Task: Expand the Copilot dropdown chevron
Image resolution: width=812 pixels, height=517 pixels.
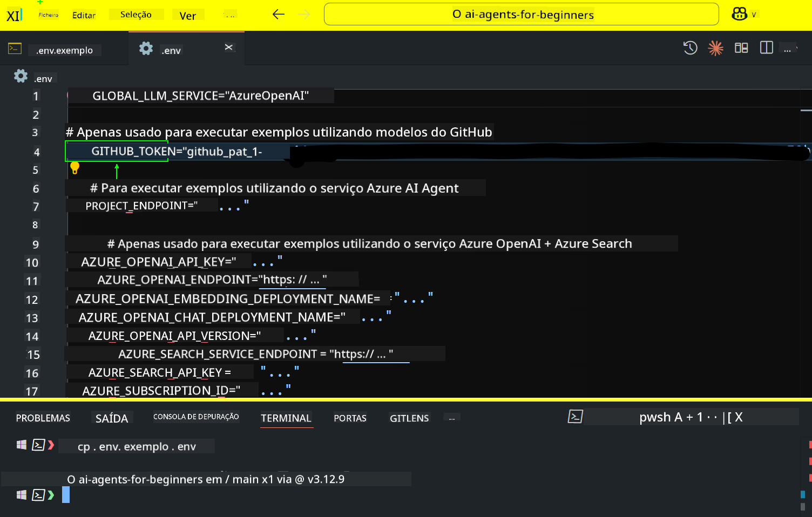Action: click(x=754, y=15)
